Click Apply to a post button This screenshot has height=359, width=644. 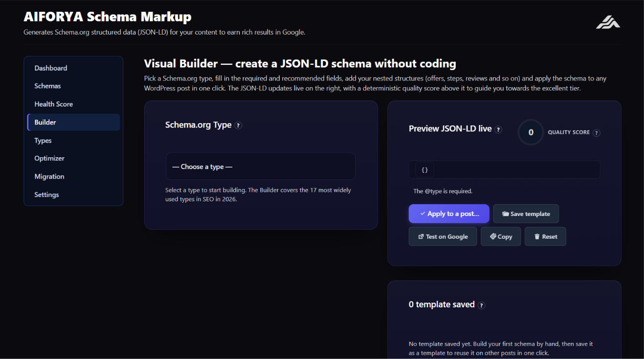pyautogui.click(x=449, y=214)
